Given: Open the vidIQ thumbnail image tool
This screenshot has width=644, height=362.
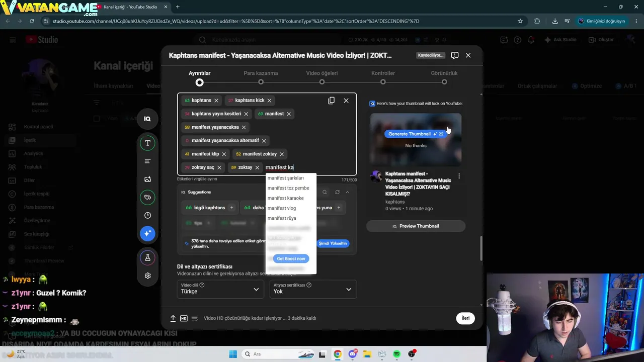Looking at the screenshot, I should pos(147,179).
